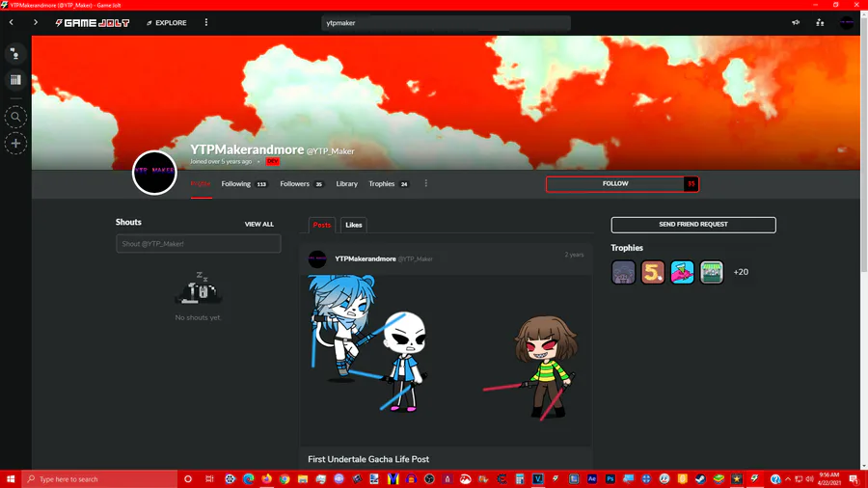The width and height of the screenshot is (868, 488).
Task: Click the sidebar add plus icon
Action: click(x=15, y=144)
